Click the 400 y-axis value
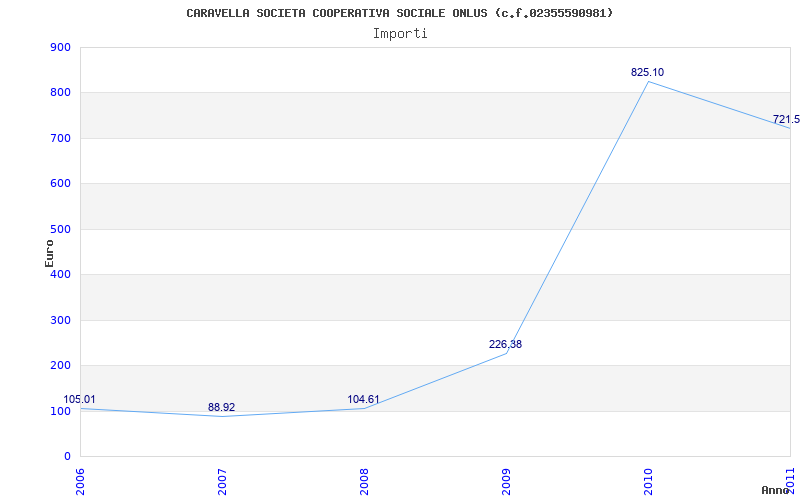This screenshot has height=500, width=800. 60,274
